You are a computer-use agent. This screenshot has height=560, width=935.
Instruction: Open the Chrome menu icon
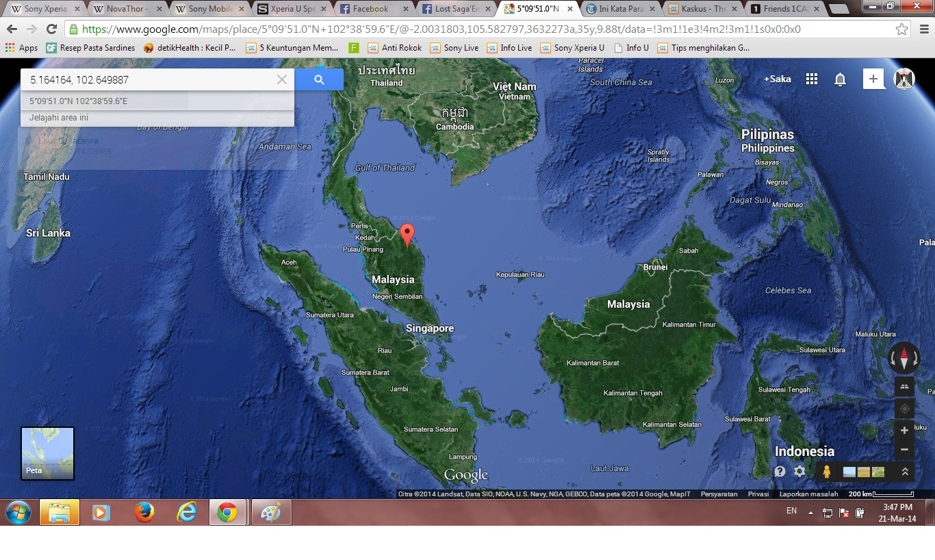(924, 29)
